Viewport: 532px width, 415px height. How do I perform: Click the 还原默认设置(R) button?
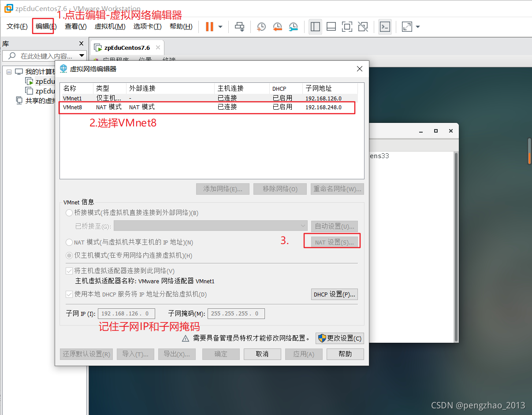click(x=86, y=354)
